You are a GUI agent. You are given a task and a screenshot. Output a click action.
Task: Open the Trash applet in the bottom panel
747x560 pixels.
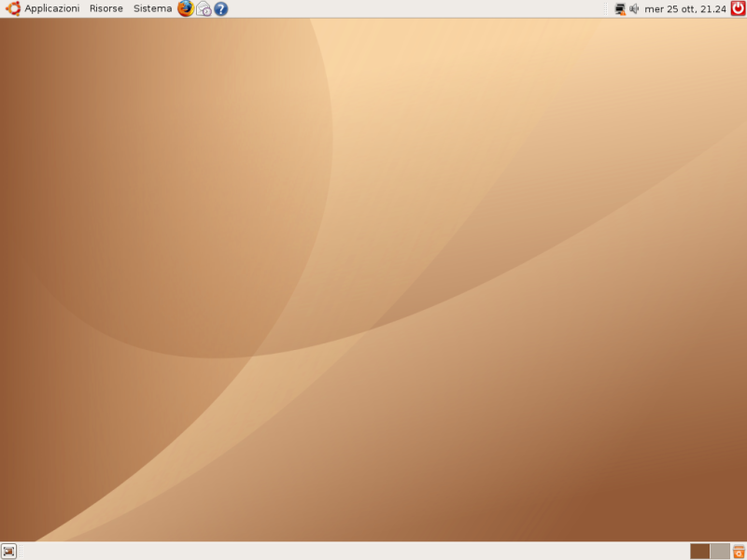pyautogui.click(x=739, y=552)
